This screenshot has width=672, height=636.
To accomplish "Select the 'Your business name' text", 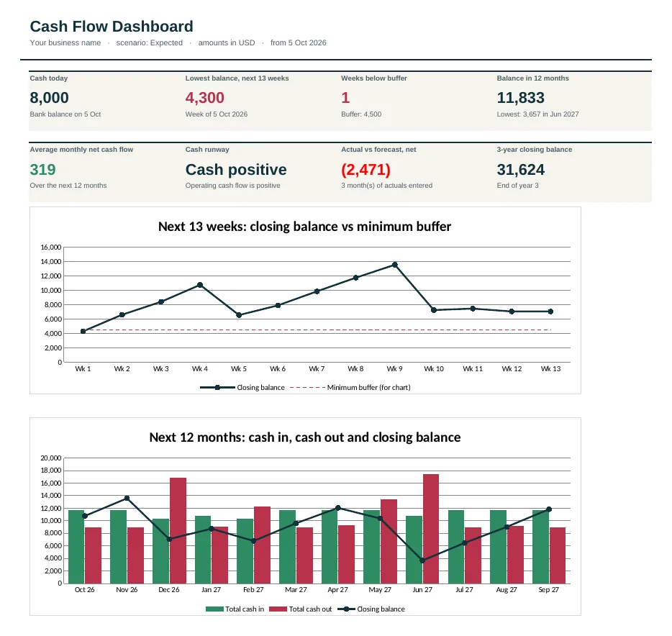I will pyautogui.click(x=65, y=43).
